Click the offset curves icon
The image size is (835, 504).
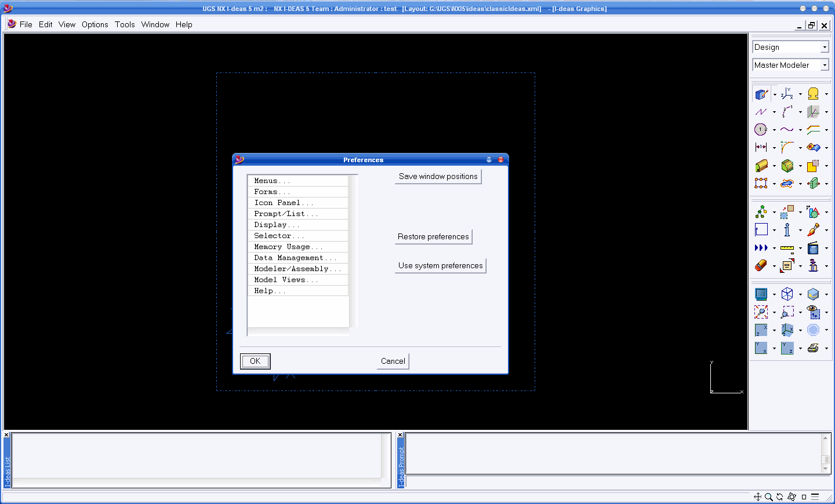pos(813,130)
